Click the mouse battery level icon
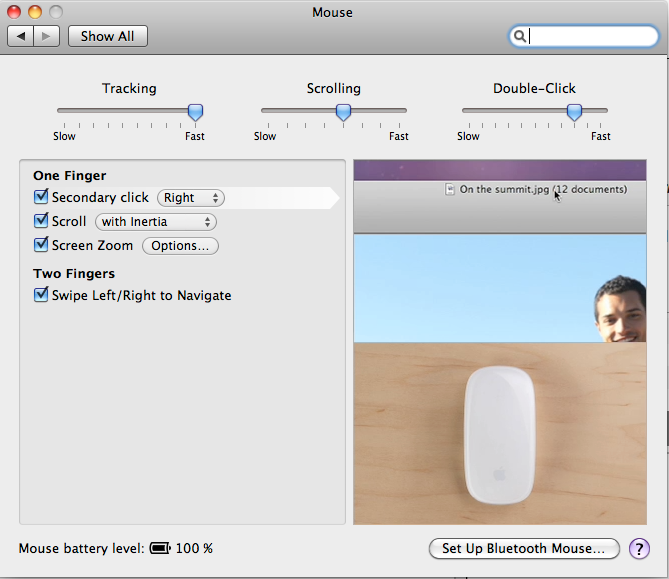 coord(160,548)
